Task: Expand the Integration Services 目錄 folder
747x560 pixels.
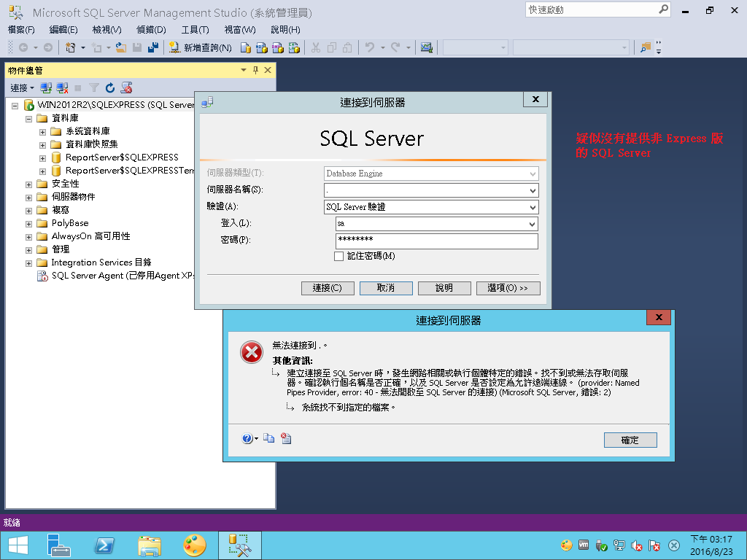Action: [28, 262]
